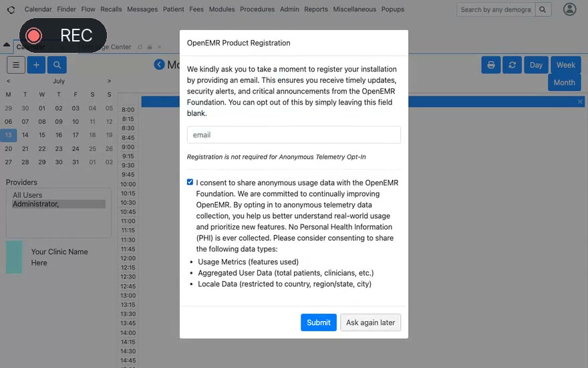Click the lock icon on Message Center tab
The image size is (588, 368).
coord(150,47)
